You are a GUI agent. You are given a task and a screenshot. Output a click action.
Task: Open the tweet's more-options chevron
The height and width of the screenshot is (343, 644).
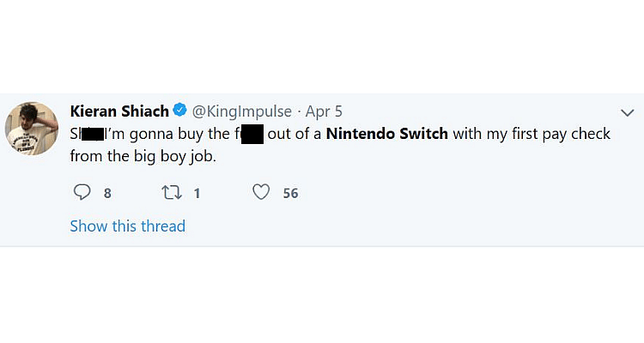tap(627, 112)
